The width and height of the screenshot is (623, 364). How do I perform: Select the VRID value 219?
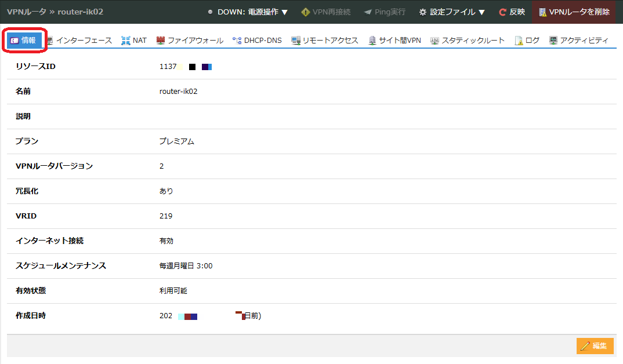click(166, 216)
